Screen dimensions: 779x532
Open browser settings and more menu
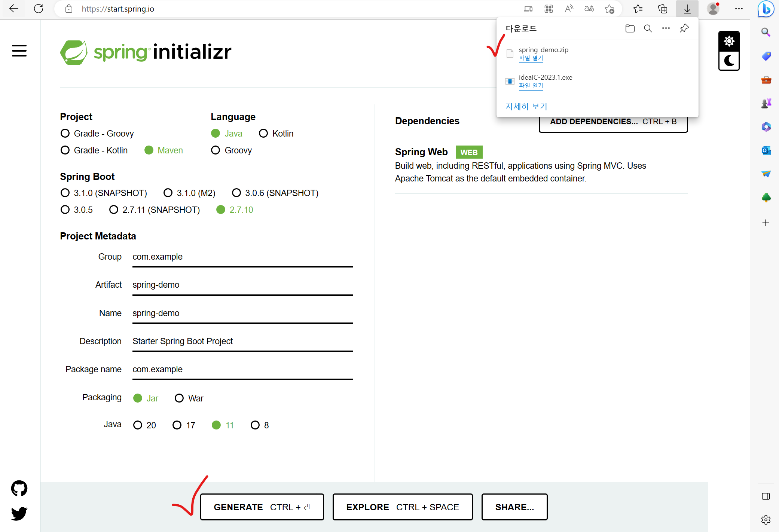click(x=739, y=9)
